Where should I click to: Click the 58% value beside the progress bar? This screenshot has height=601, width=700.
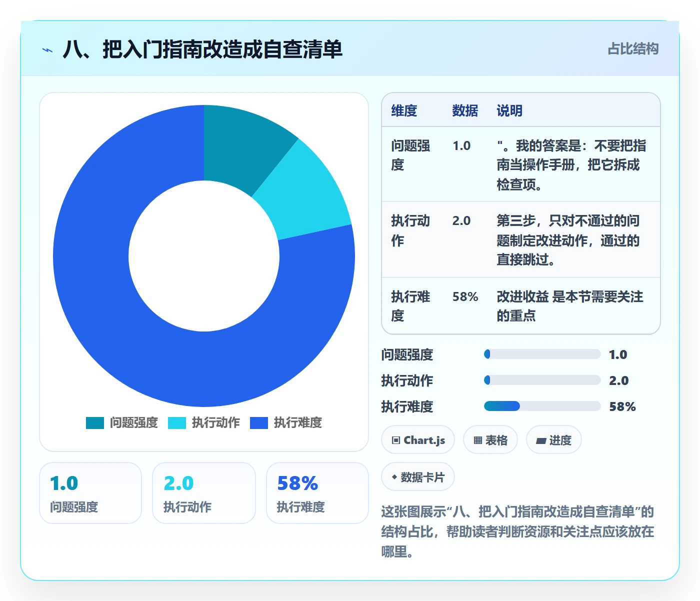pyautogui.click(x=622, y=406)
